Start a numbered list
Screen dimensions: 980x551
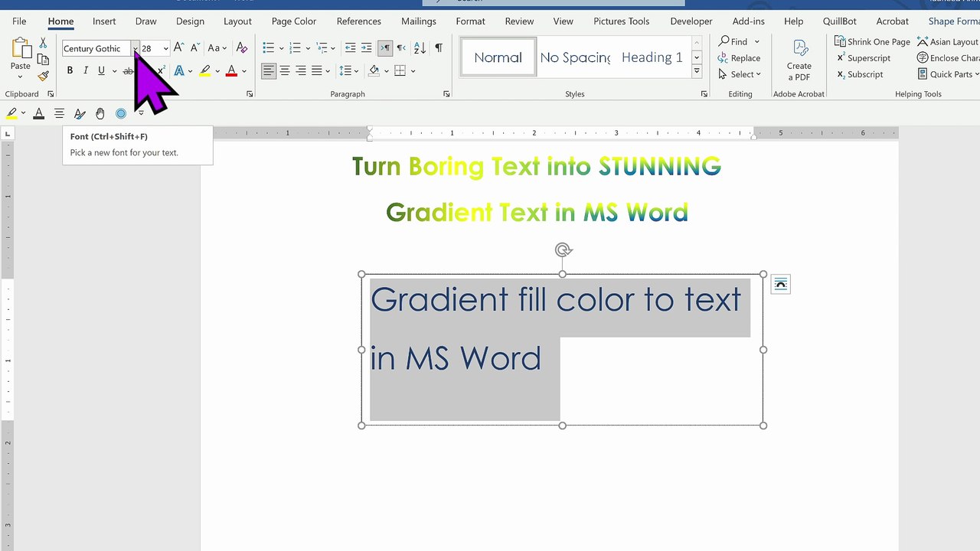pos(295,48)
